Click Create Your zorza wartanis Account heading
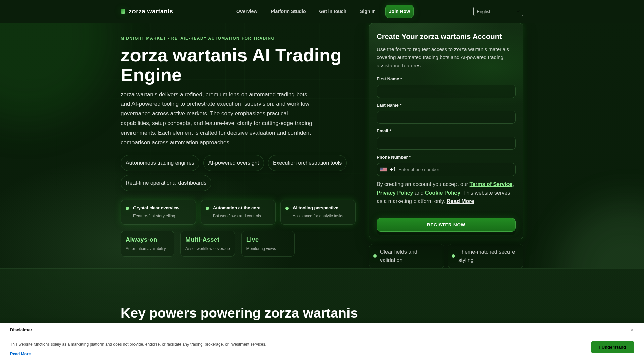The height and width of the screenshot is (362, 644). point(439,37)
